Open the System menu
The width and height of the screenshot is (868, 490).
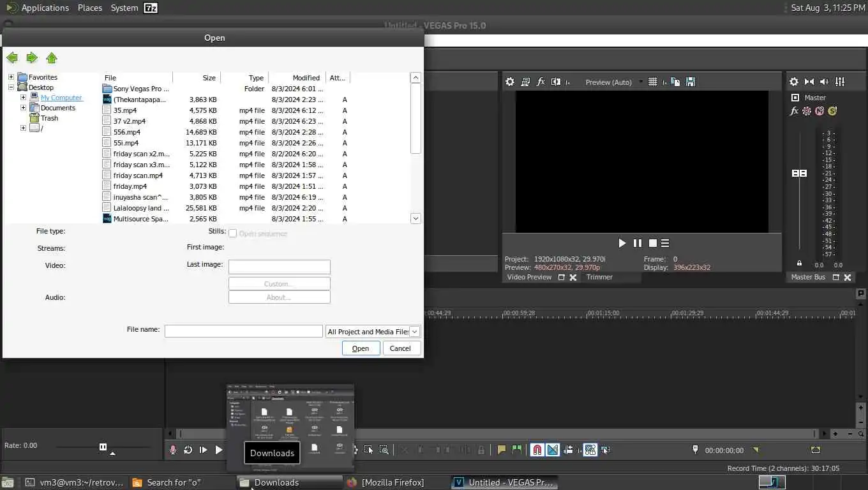[x=124, y=8]
